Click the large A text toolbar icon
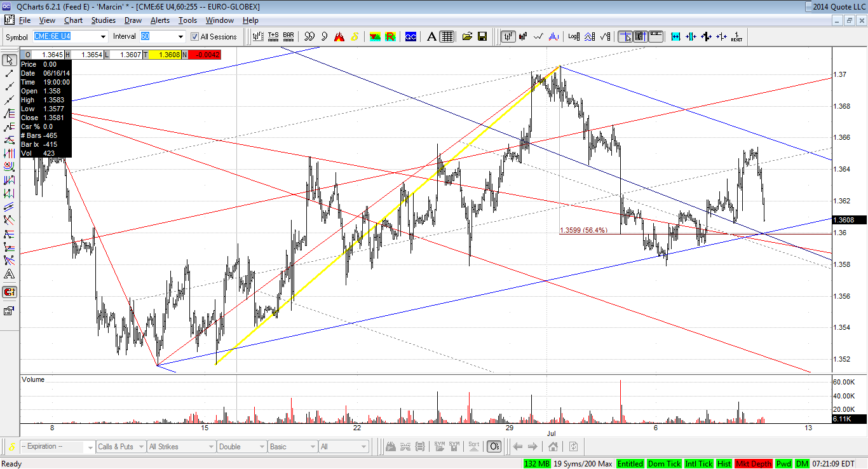This screenshot has width=868, height=469. click(431, 36)
